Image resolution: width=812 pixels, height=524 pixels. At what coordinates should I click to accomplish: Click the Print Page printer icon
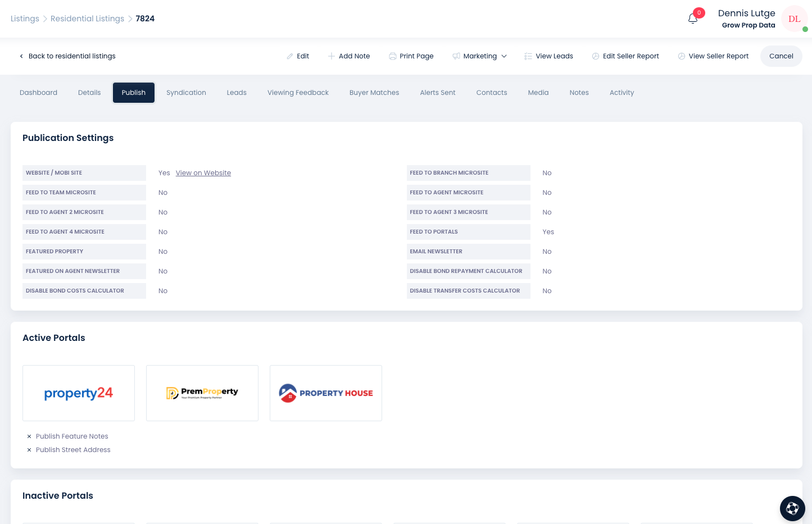[x=392, y=56]
